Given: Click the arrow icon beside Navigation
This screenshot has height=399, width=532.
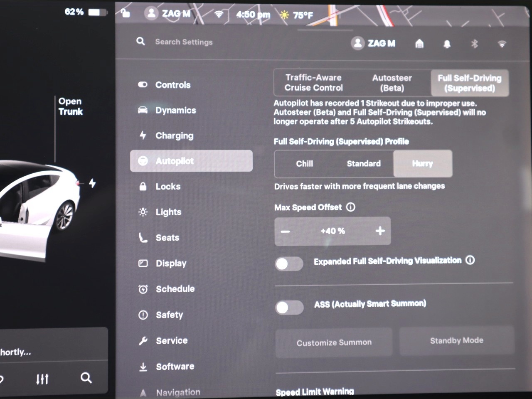Looking at the screenshot, I should (143, 392).
